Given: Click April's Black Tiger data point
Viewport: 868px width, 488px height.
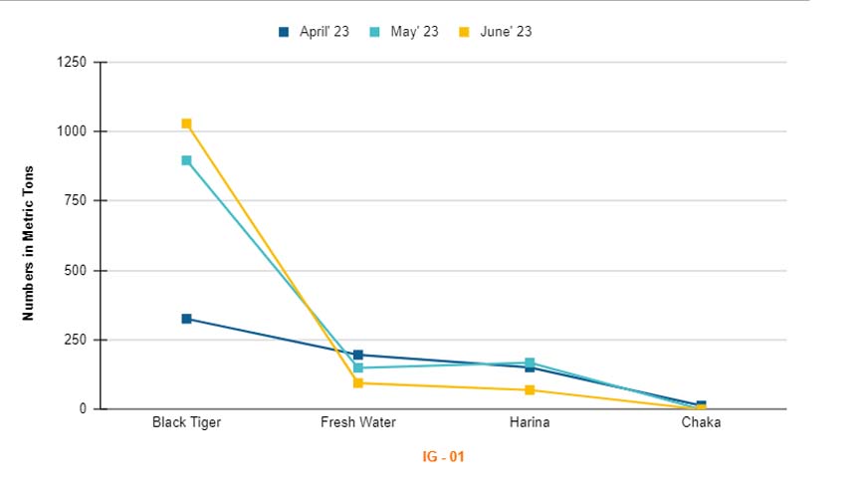Looking at the screenshot, I should pos(186,319).
